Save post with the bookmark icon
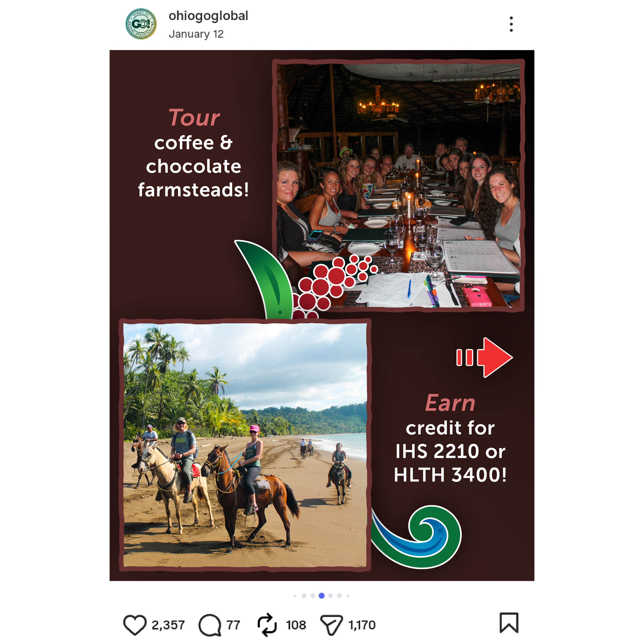The image size is (644, 644). (509, 622)
